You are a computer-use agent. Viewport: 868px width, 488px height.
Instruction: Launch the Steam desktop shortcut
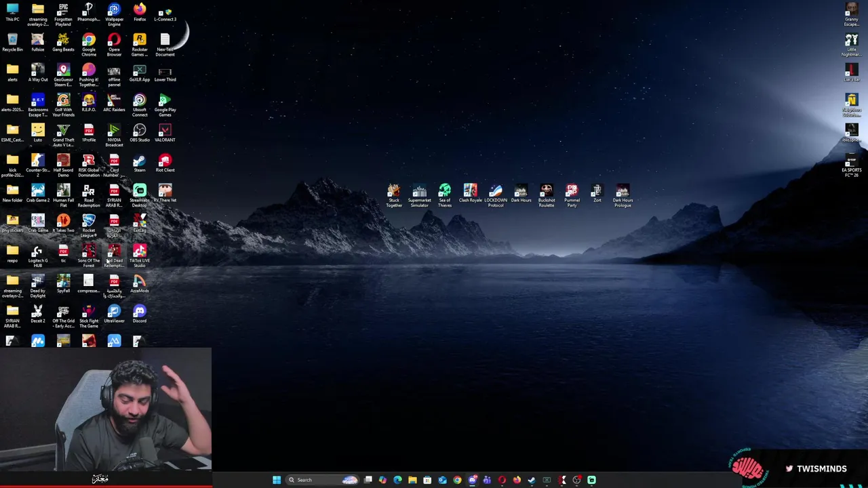point(140,163)
